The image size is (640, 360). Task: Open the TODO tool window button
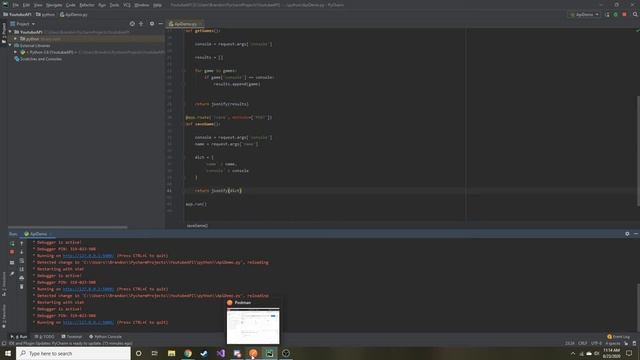tap(44, 337)
